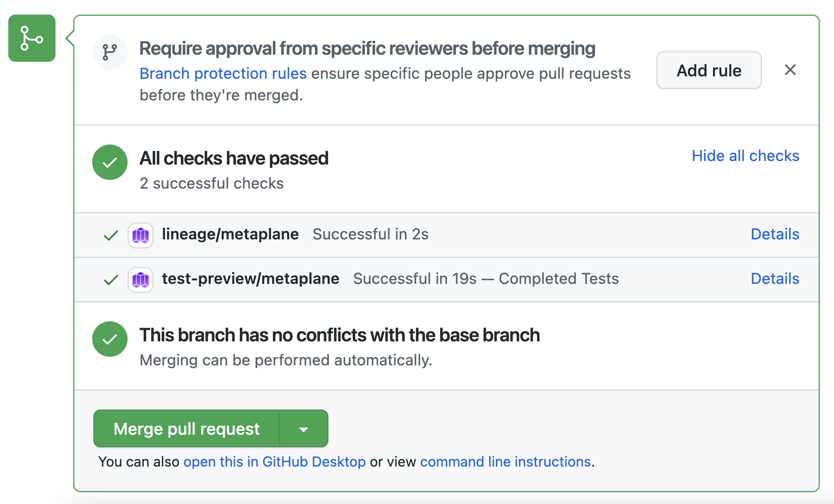Dismiss the branch protection suggestion banner
The height and width of the screenshot is (504, 834).
coord(790,70)
